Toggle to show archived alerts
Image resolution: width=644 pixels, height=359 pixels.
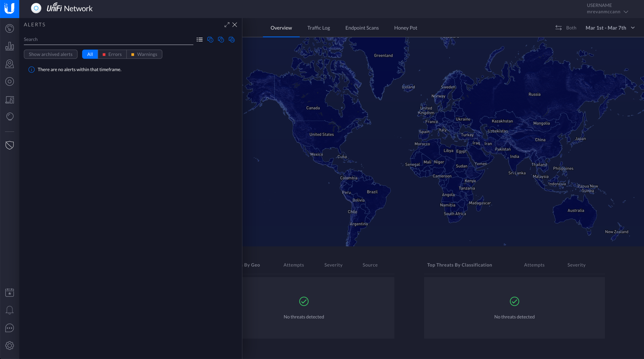click(x=50, y=54)
